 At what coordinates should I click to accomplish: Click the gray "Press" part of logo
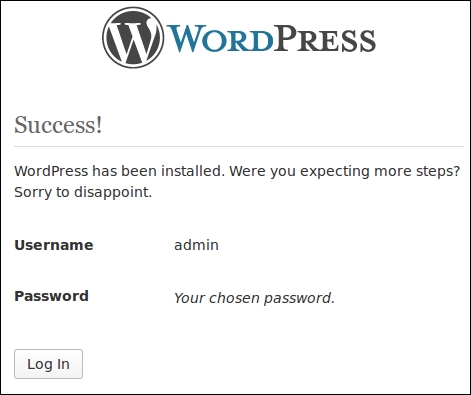pos(325,38)
